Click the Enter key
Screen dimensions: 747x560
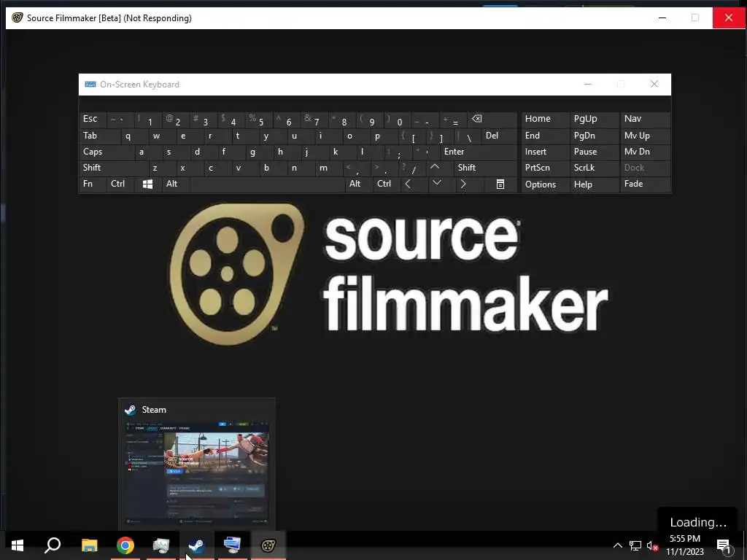(x=479, y=152)
